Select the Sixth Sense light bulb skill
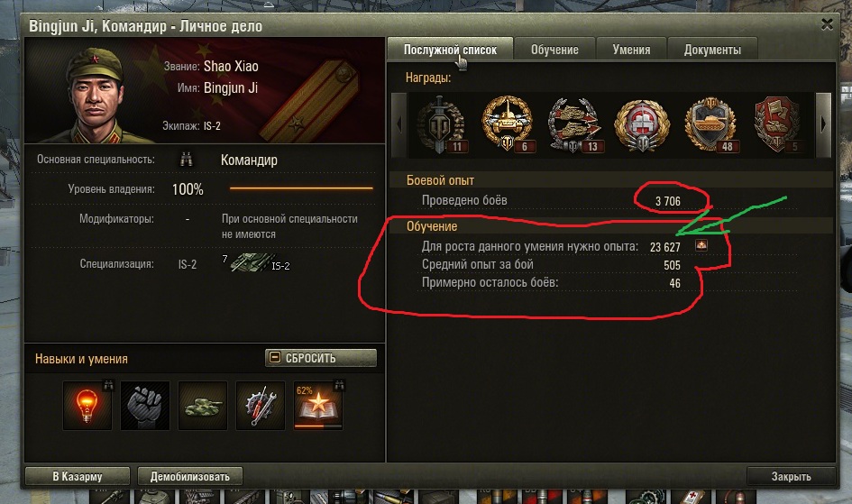Screen dimensions: 852x504 pyautogui.click(x=87, y=406)
